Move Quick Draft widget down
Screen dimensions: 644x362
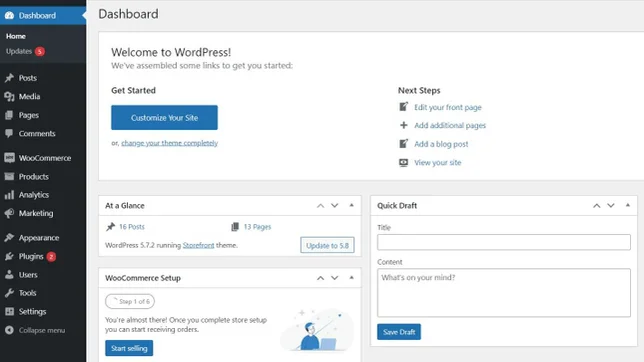(611, 205)
